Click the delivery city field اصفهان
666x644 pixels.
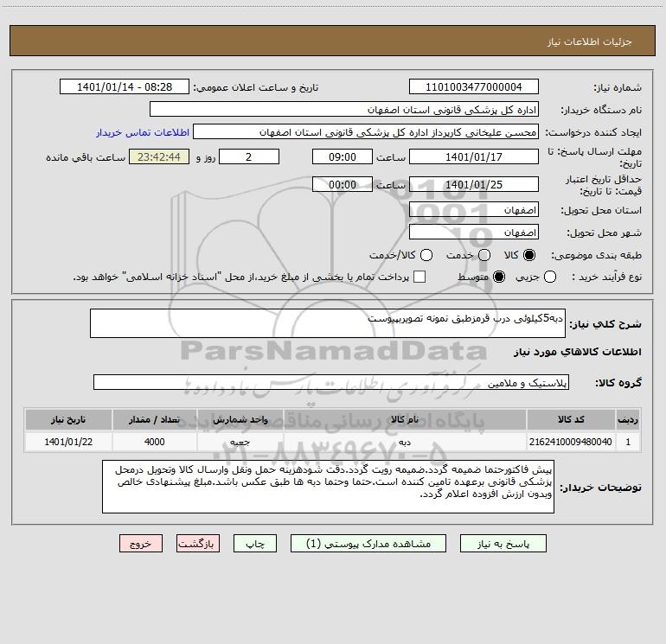[474, 233]
